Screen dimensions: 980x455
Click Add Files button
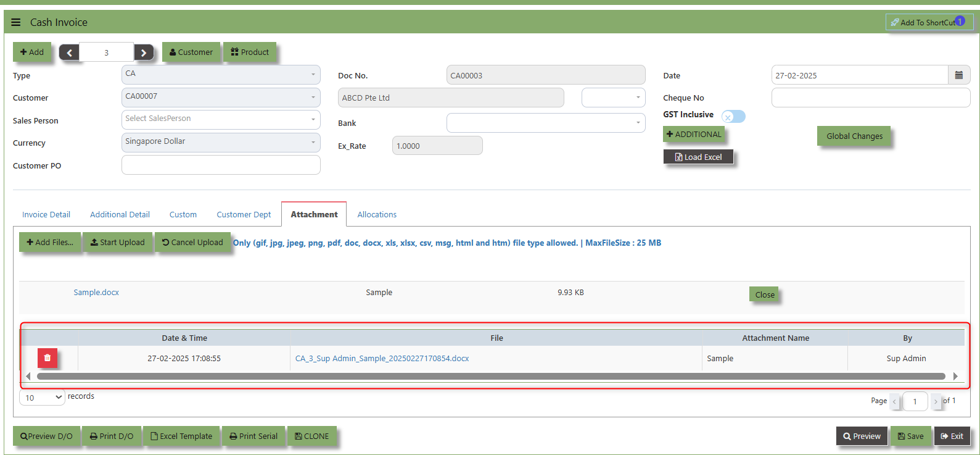click(x=49, y=242)
